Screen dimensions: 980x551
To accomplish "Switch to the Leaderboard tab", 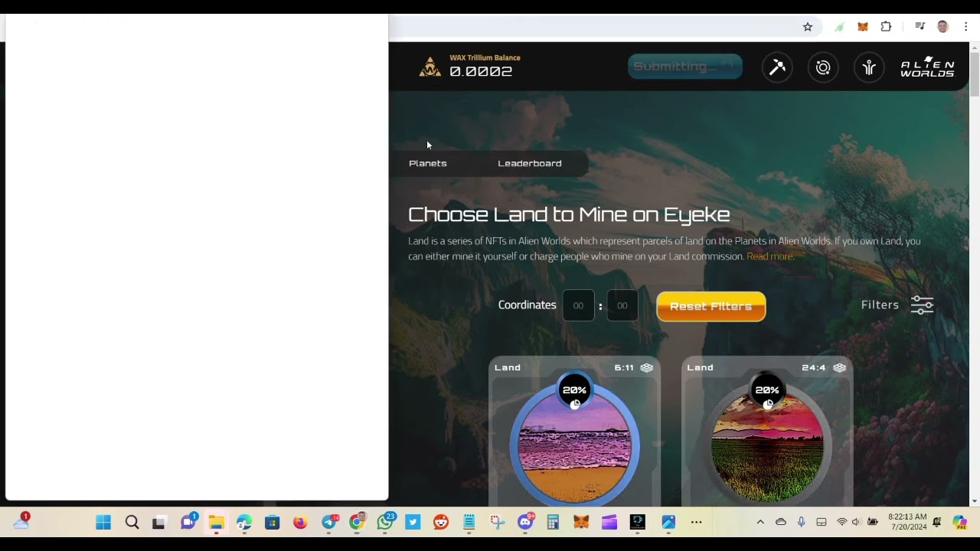I will click(x=530, y=164).
